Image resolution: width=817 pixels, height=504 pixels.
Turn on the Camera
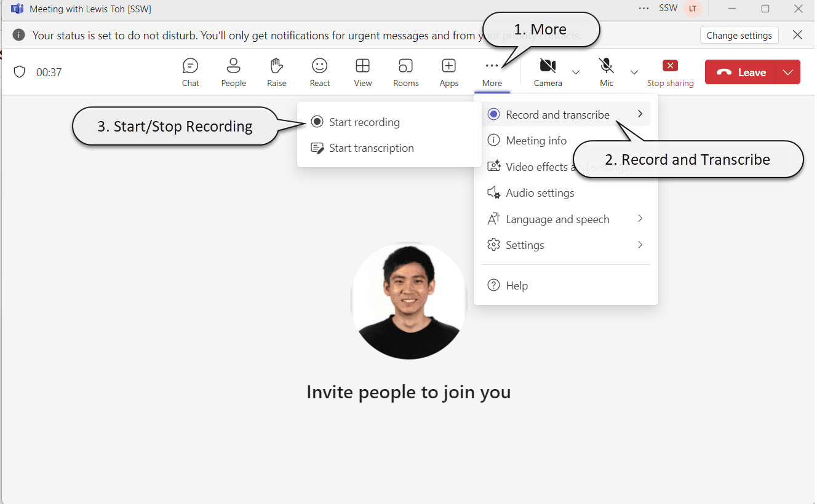548,72
